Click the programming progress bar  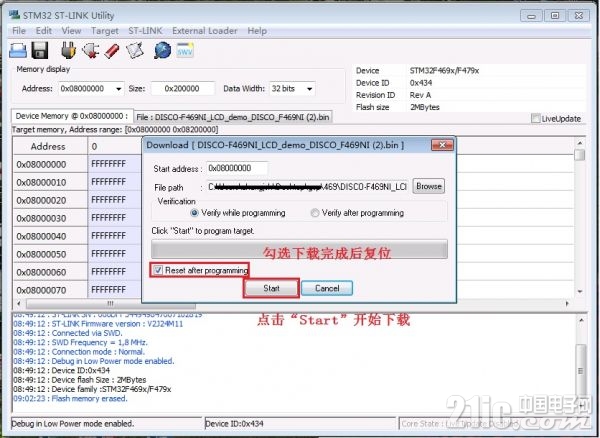pyautogui.click(x=299, y=249)
